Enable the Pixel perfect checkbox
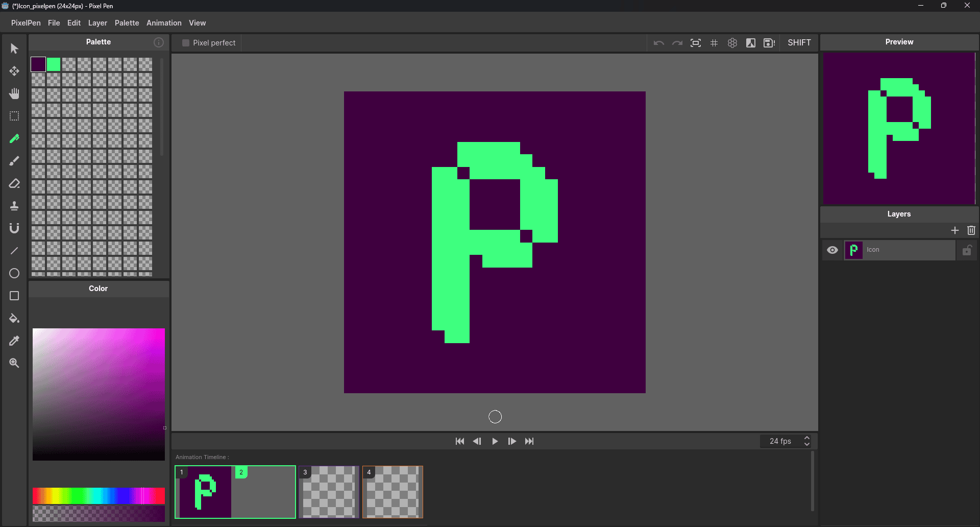Screen dimensions: 980x527 pos(186,43)
